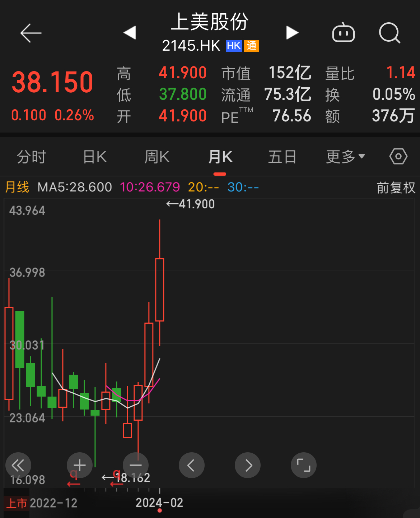Toggle the 前复权 adjustment option

pyautogui.click(x=396, y=188)
